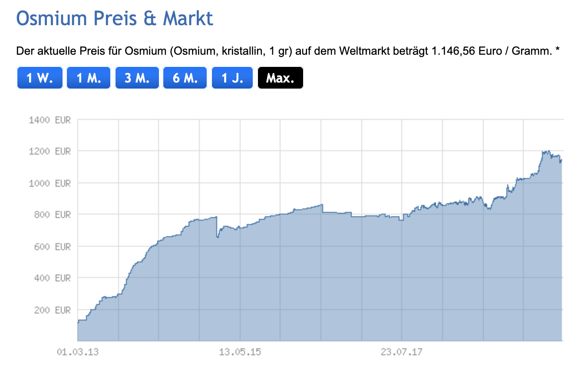Show the 3 M. price history
This screenshot has width=588, height=370.
(x=137, y=78)
